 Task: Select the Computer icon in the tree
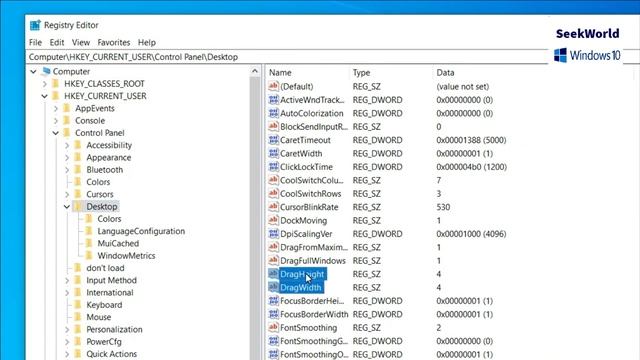(x=46, y=71)
